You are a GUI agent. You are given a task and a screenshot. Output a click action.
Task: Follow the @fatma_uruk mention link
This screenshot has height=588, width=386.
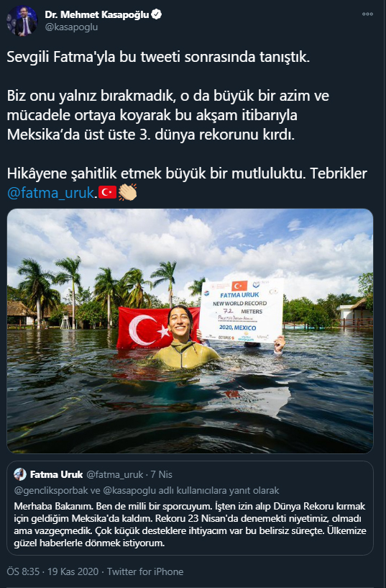(x=50, y=193)
